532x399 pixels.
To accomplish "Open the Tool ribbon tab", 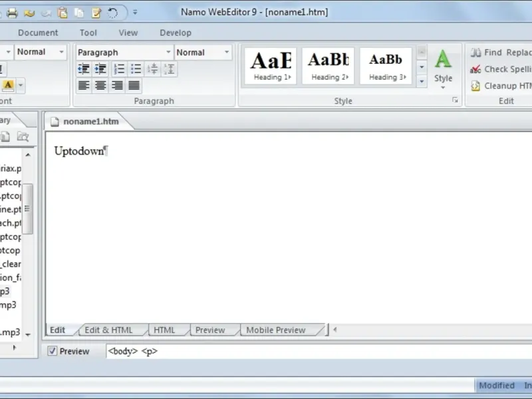I will [88, 33].
